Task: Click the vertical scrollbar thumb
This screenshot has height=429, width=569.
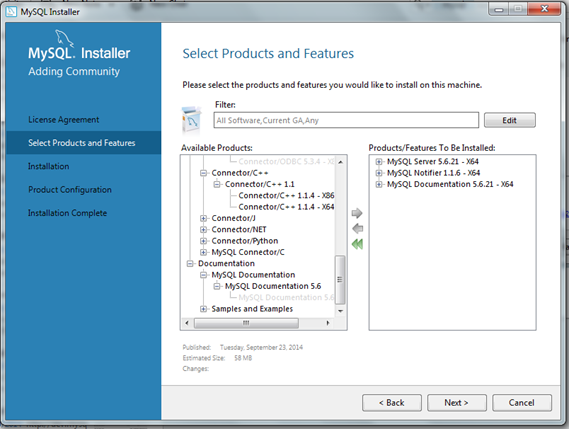Action: click(340, 279)
